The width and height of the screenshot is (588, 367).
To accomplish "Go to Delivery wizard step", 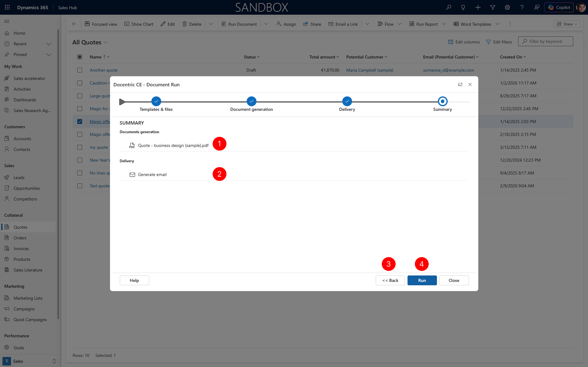I will pyautogui.click(x=347, y=101).
